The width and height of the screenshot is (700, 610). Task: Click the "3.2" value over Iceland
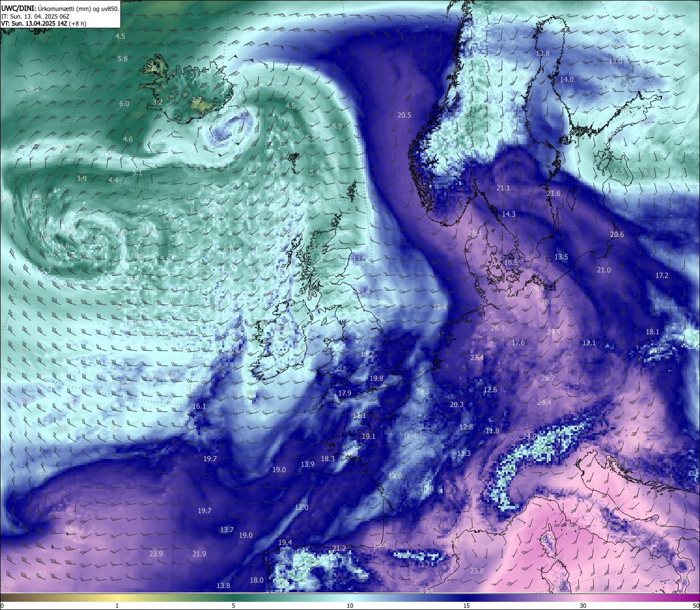click(x=157, y=102)
